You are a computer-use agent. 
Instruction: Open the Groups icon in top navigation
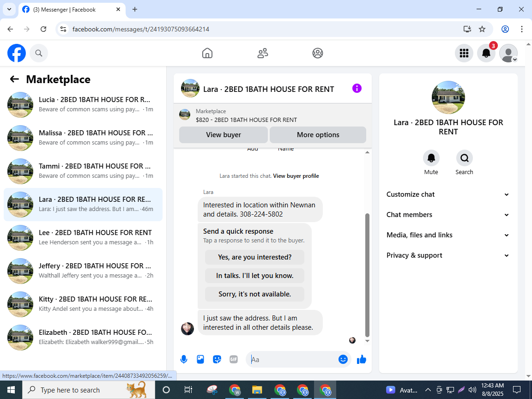(318, 53)
